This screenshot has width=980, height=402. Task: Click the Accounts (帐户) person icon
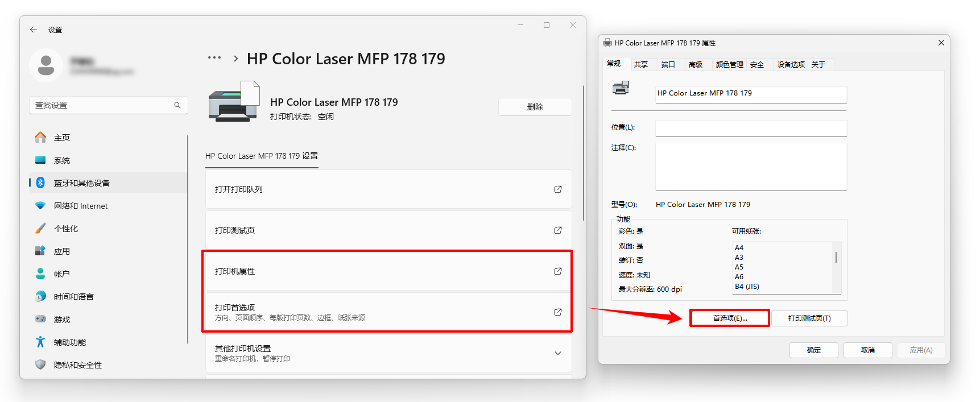click(40, 274)
